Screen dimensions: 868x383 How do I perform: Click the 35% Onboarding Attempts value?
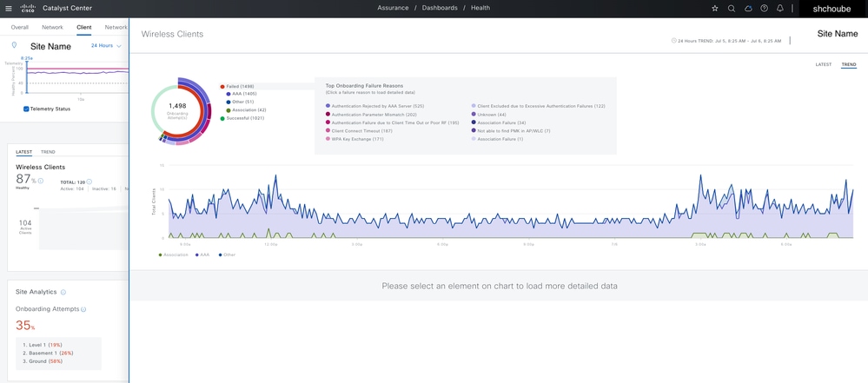(25, 326)
